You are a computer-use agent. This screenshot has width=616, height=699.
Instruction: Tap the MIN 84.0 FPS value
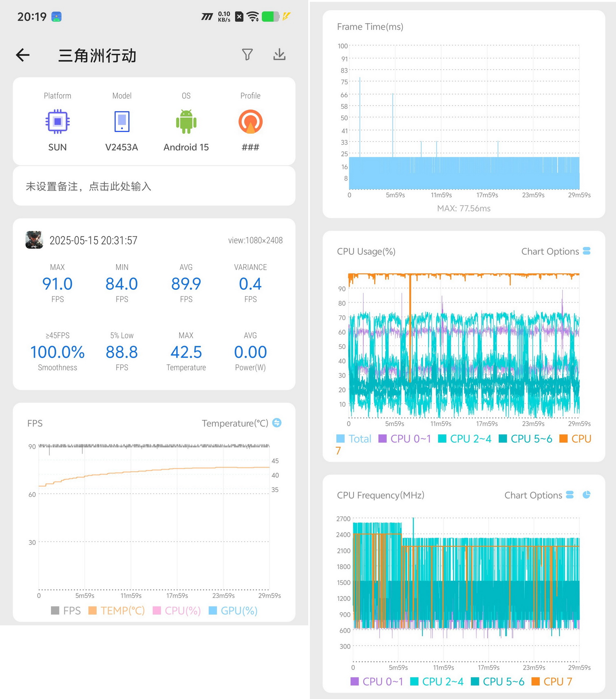click(122, 284)
